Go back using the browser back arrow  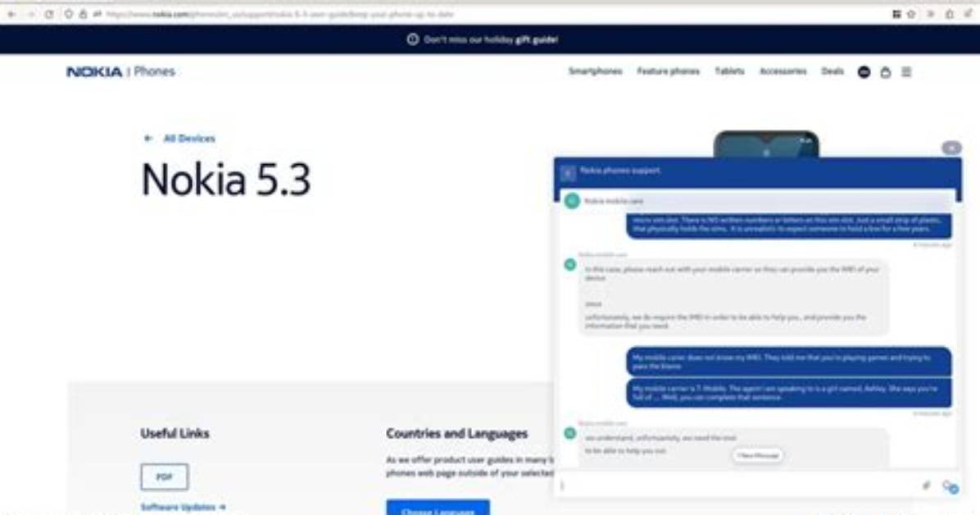tap(11, 14)
